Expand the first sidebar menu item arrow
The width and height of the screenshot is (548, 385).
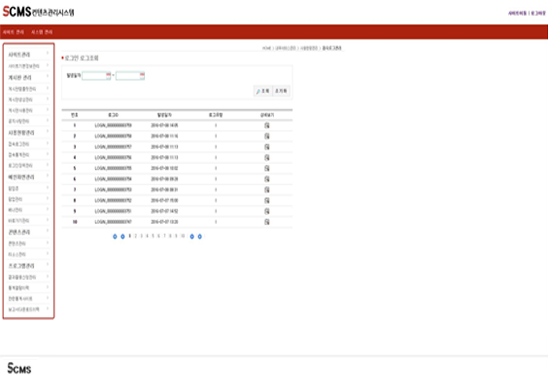pos(48,53)
